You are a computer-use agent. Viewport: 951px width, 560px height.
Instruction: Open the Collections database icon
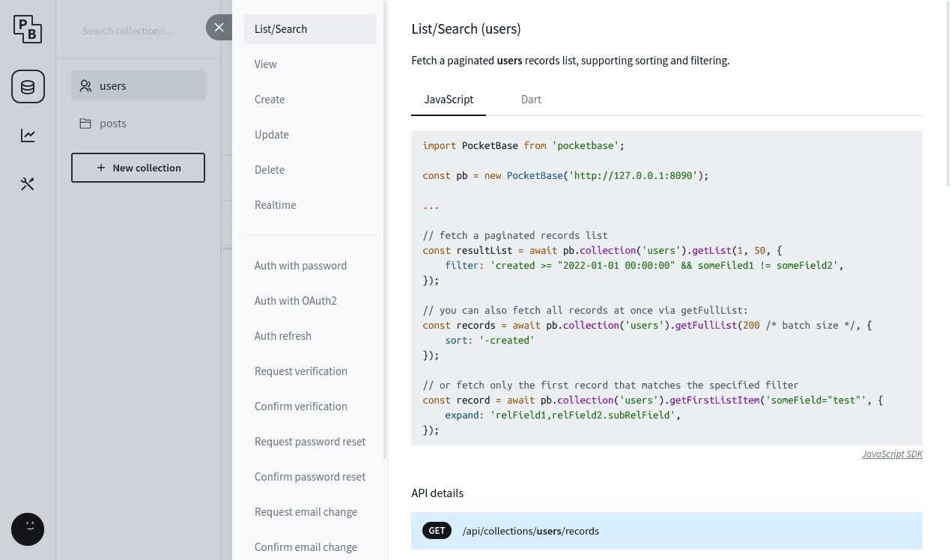point(28,87)
